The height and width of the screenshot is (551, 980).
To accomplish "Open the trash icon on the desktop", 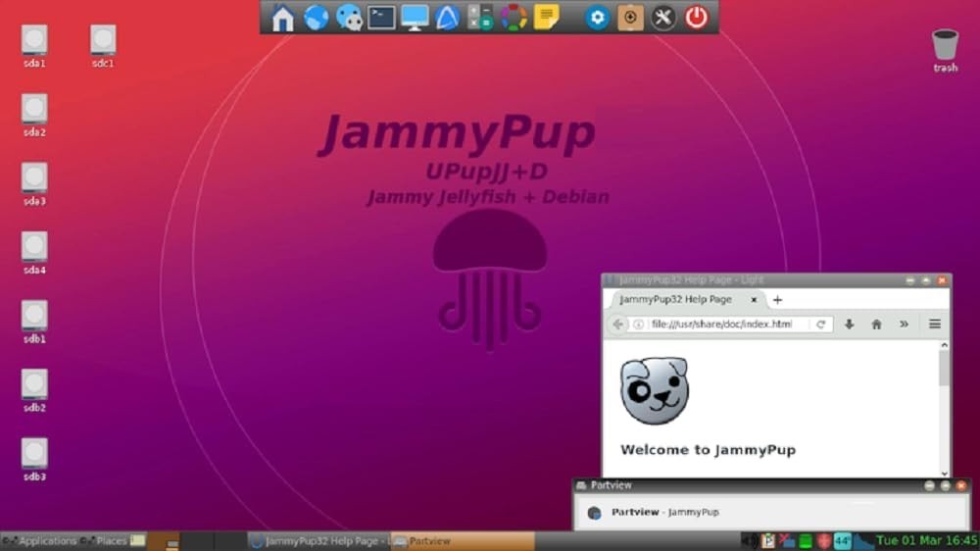I will [945, 45].
